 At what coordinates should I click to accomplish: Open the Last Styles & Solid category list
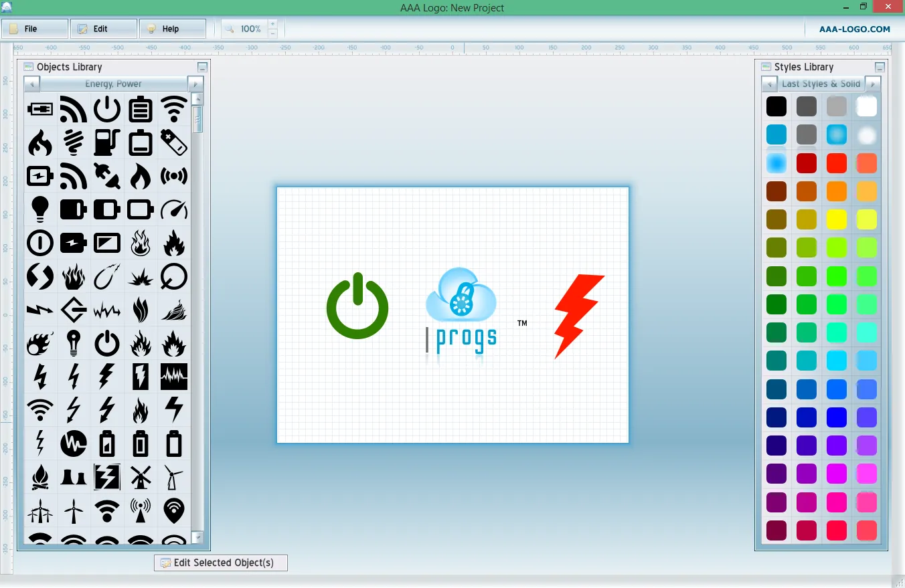tap(821, 84)
